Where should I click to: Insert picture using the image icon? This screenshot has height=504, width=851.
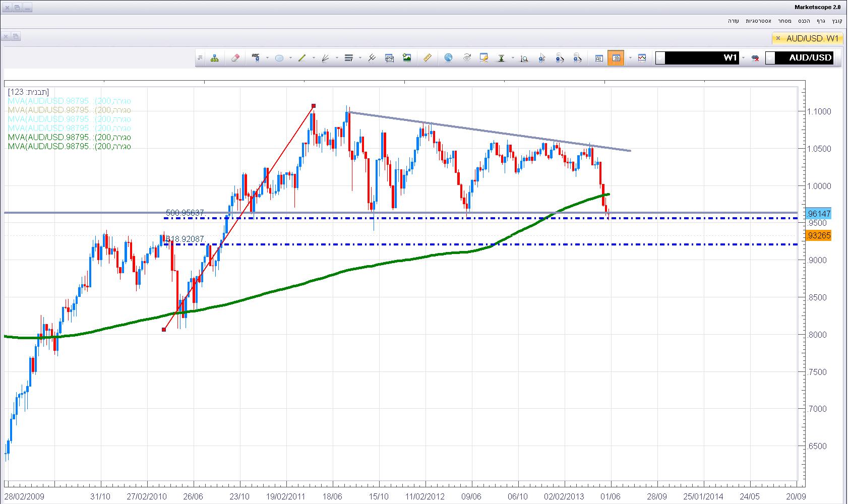(407, 58)
